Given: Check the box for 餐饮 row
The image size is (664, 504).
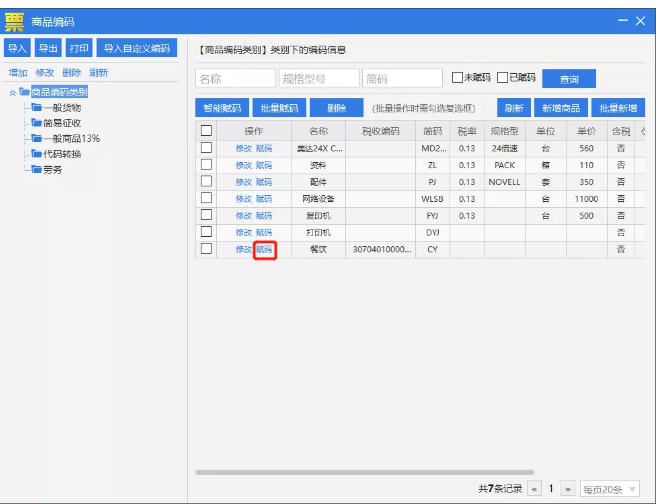Looking at the screenshot, I should click(206, 249).
